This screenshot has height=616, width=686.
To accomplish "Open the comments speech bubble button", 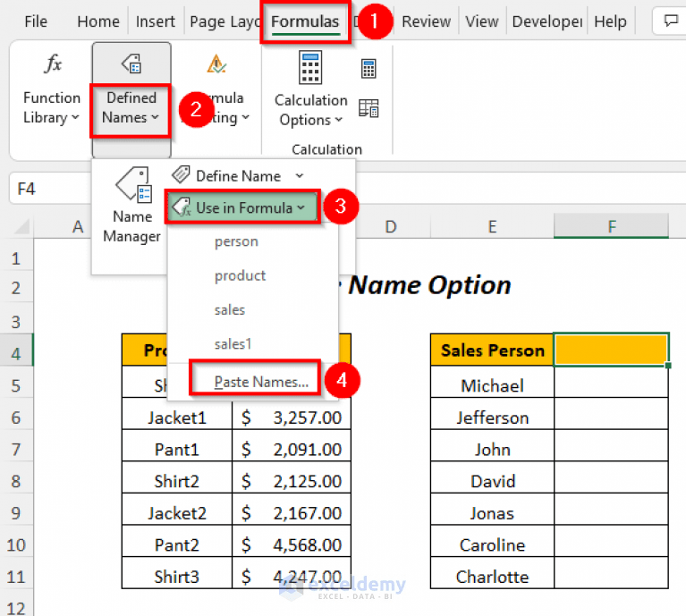I will click(670, 21).
